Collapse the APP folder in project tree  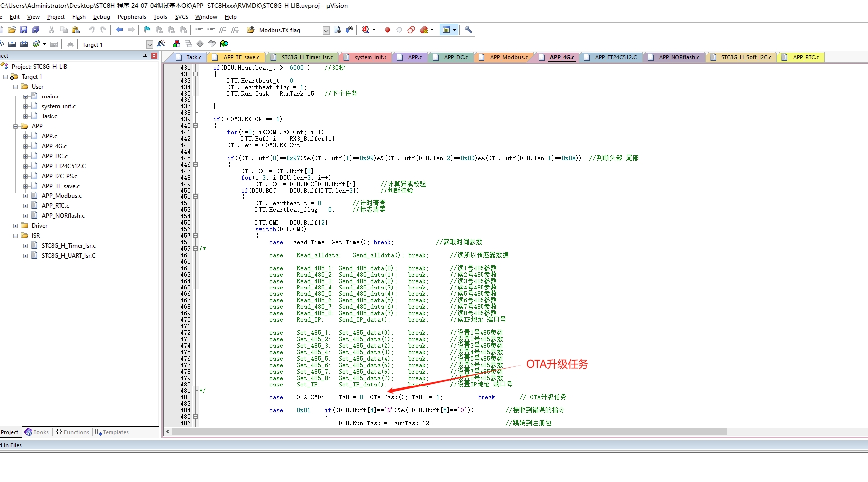coord(15,126)
